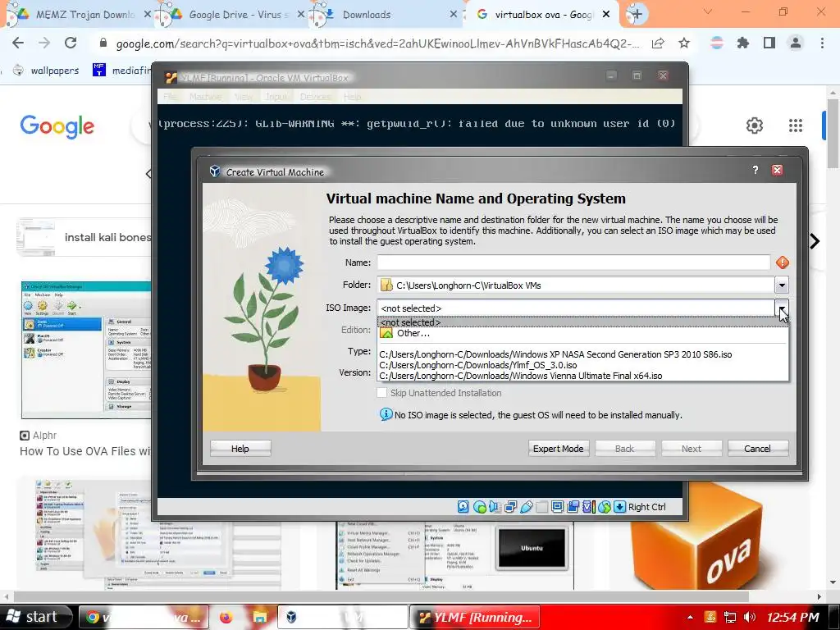The width and height of the screenshot is (840, 630).
Task: Click the optical disk icon in VM status bar
Action: (479, 507)
